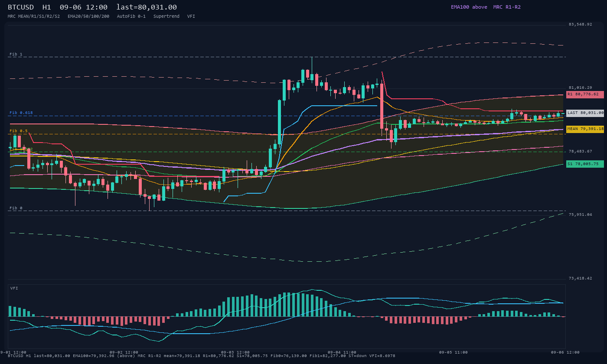Click the Fib 0.618 level label

pos(21,113)
